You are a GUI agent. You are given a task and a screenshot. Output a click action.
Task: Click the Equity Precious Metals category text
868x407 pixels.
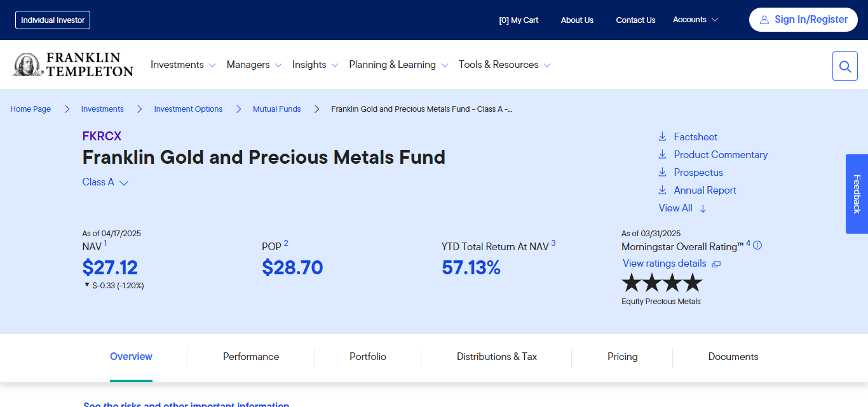pyautogui.click(x=661, y=302)
